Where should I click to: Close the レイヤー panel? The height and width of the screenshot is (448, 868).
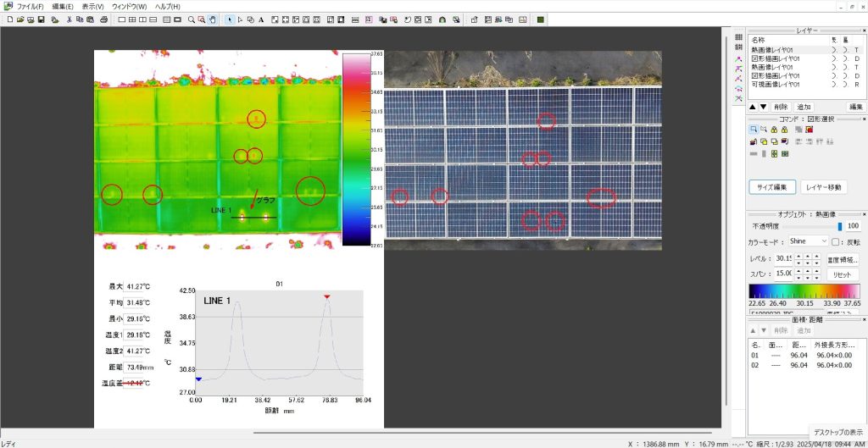[x=863, y=30]
